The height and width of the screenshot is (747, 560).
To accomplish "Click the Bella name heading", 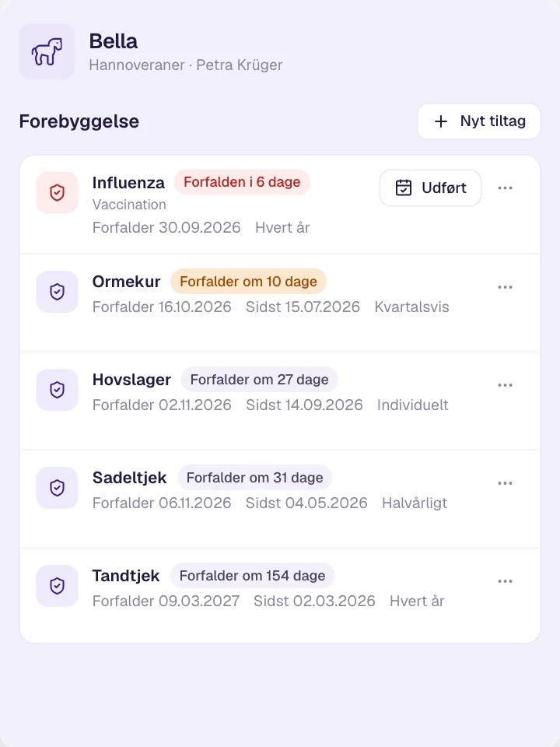I will coord(114,41).
